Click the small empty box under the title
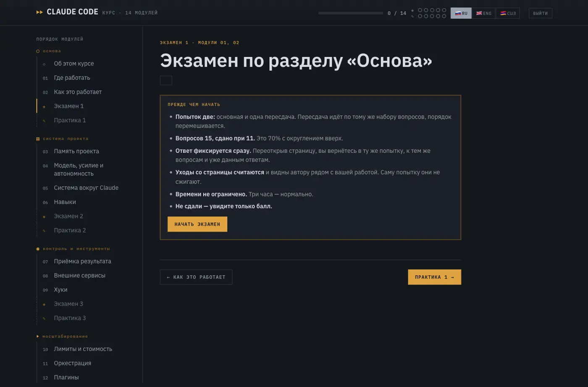 [x=166, y=80]
